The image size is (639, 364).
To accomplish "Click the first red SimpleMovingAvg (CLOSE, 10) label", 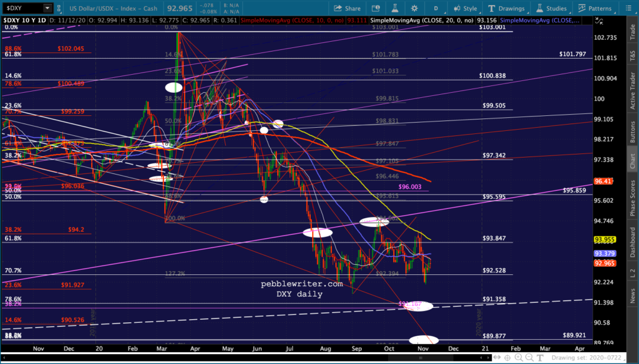I will click(x=292, y=20).
